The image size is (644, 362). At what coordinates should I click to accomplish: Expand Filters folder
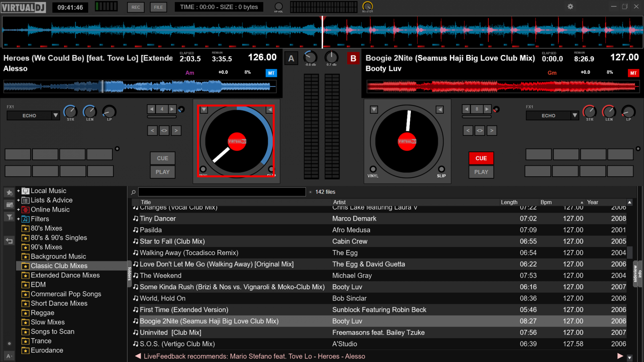click(18, 219)
